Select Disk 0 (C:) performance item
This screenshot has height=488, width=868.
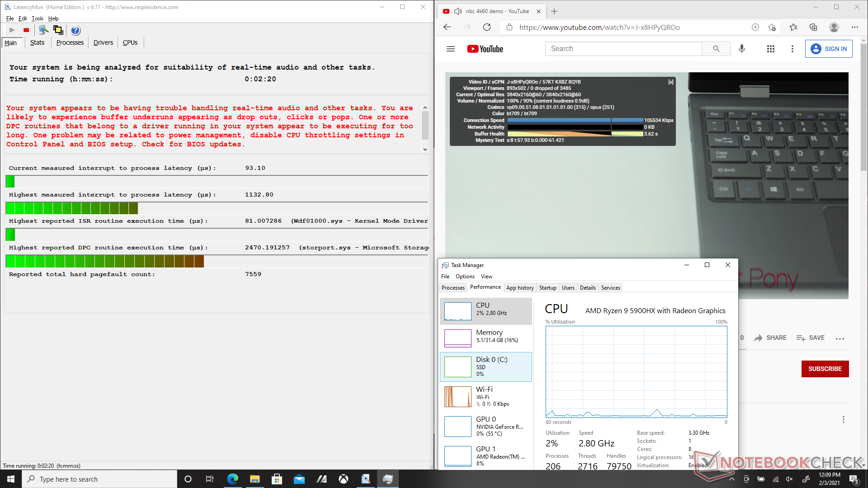[x=486, y=366]
